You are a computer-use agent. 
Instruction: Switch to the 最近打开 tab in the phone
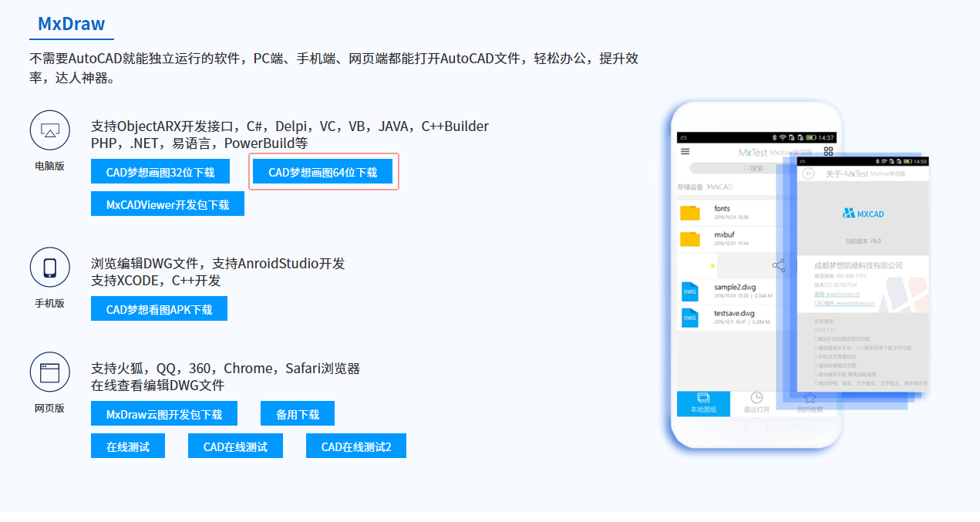756,403
